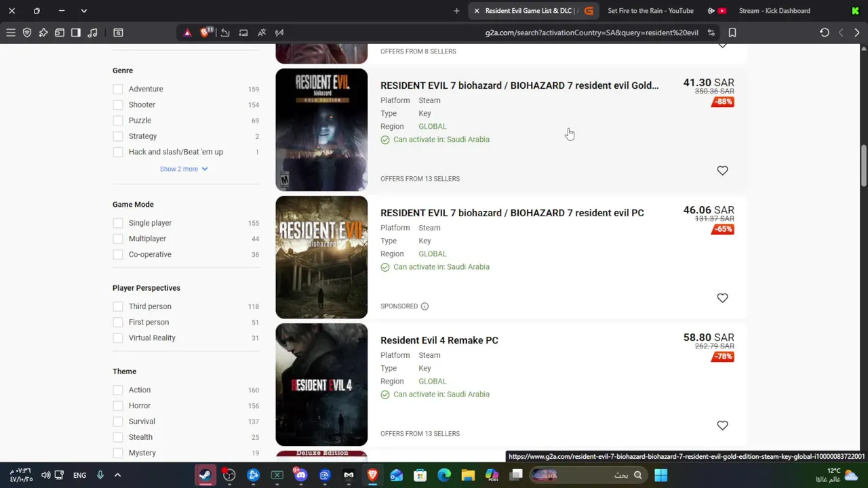Viewport: 868px width, 488px height.
Task: Open Resident Evil 7 Gold Edition title link
Action: (x=519, y=85)
